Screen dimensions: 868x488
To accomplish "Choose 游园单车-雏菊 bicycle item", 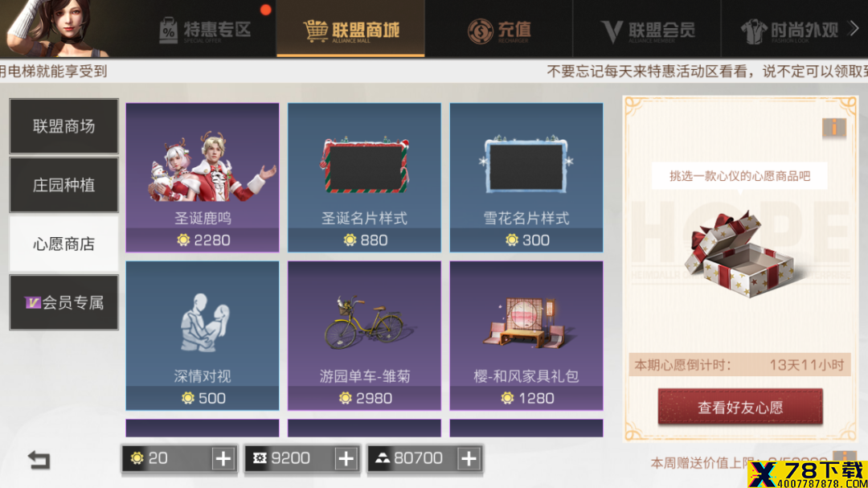I will [364, 336].
